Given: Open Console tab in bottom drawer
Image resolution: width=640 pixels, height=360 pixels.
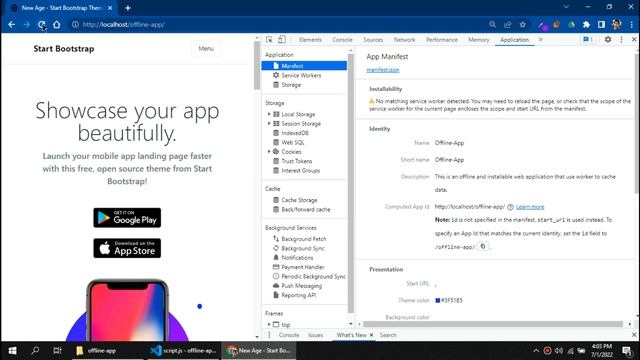Looking at the screenshot, I should pos(289,335).
